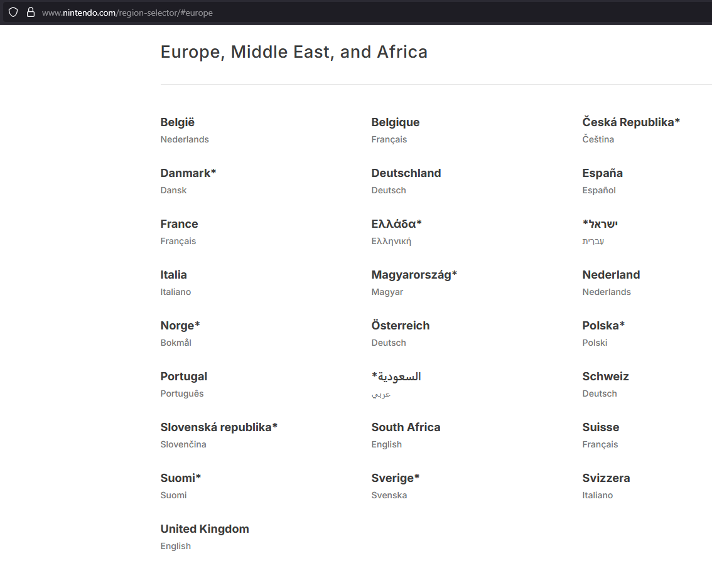Click the Português language label
Screen dimensions: 712x588
tap(181, 393)
